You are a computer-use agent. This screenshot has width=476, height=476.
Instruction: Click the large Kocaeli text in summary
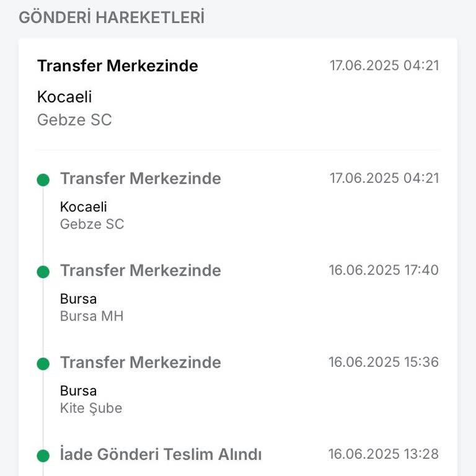tap(64, 97)
